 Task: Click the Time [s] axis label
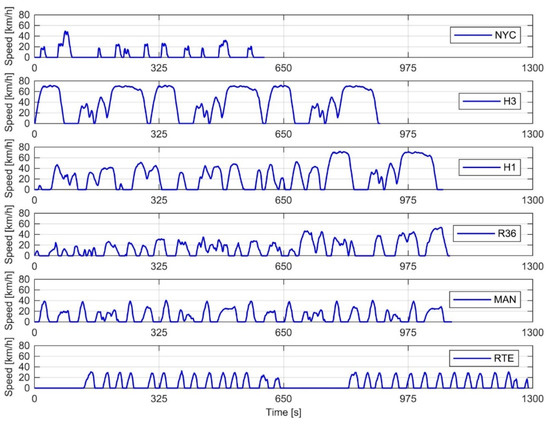283,412
